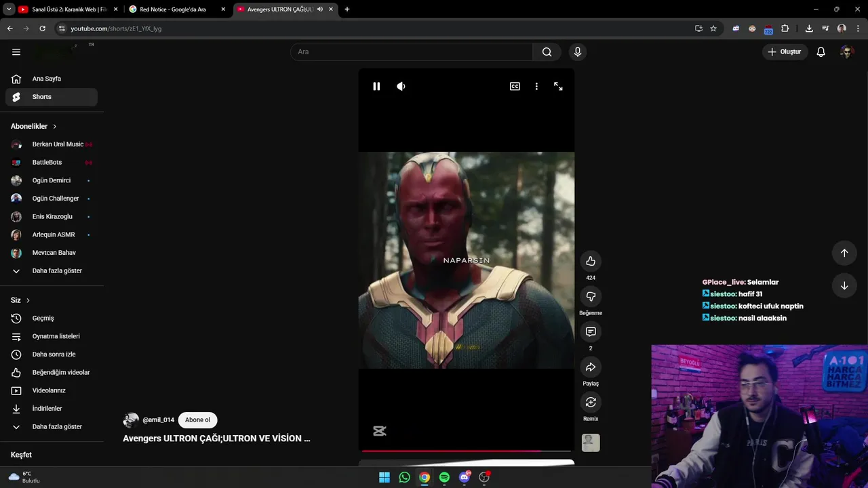Open WhatsApp from the taskbar
This screenshot has height=488, width=868.
pos(404,477)
